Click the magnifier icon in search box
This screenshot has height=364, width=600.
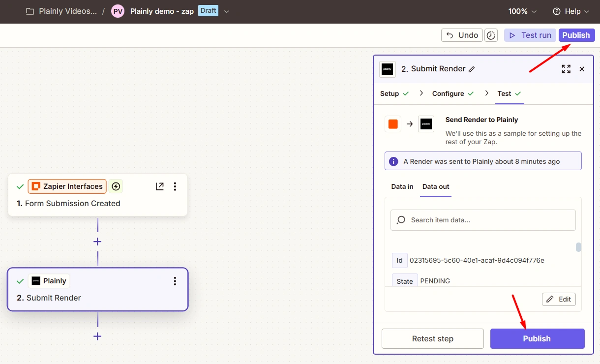401,220
